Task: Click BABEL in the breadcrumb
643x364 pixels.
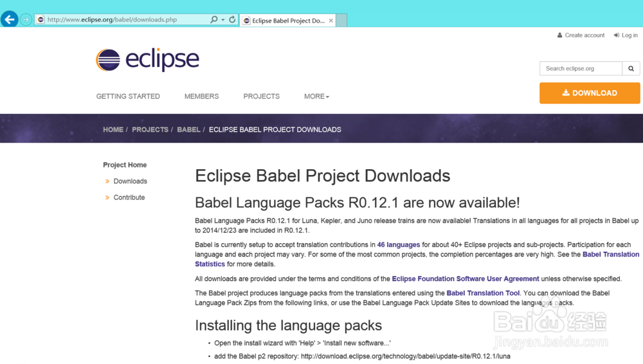Action: point(188,130)
